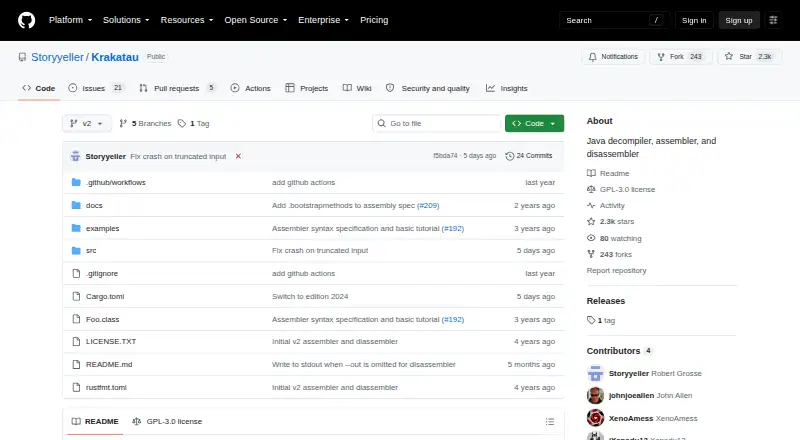Switch to the Issues tab
Screen dimensions: 800x440
tap(96, 88)
